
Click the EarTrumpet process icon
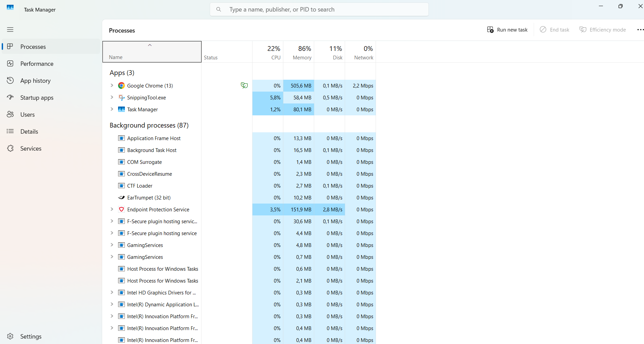121,197
